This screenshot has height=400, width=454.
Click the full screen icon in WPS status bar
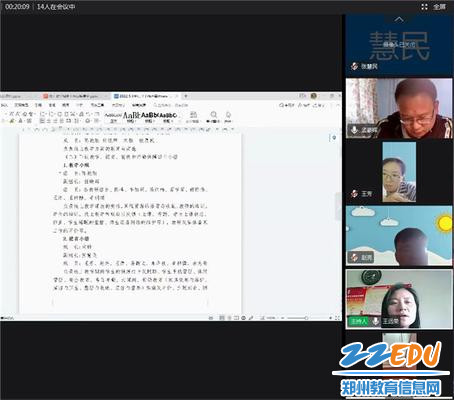tap(337, 318)
